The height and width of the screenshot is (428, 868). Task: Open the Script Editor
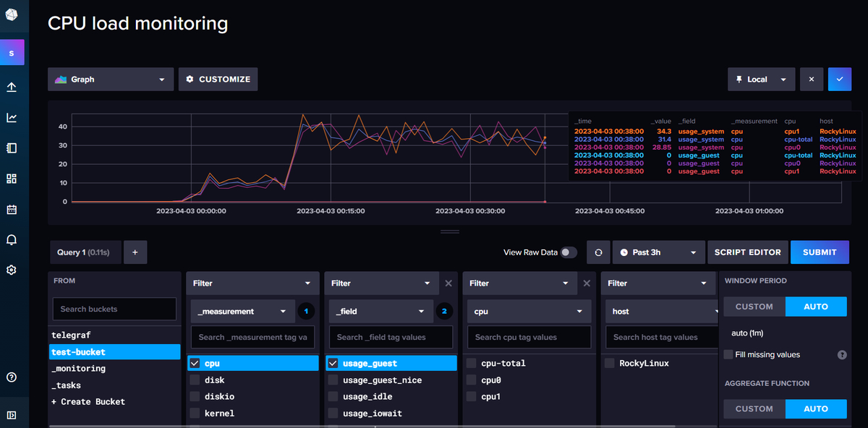pyautogui.click(x=747, y=252)
